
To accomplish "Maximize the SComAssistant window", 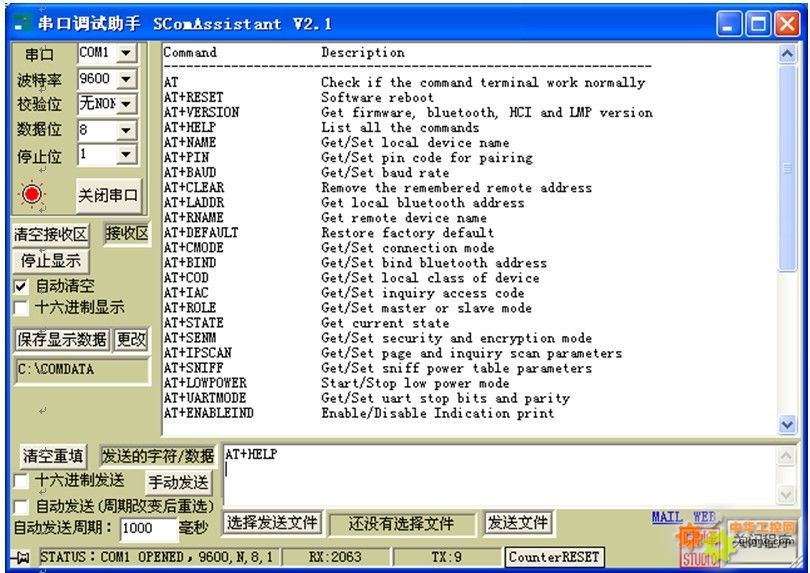I will point(759,23).
